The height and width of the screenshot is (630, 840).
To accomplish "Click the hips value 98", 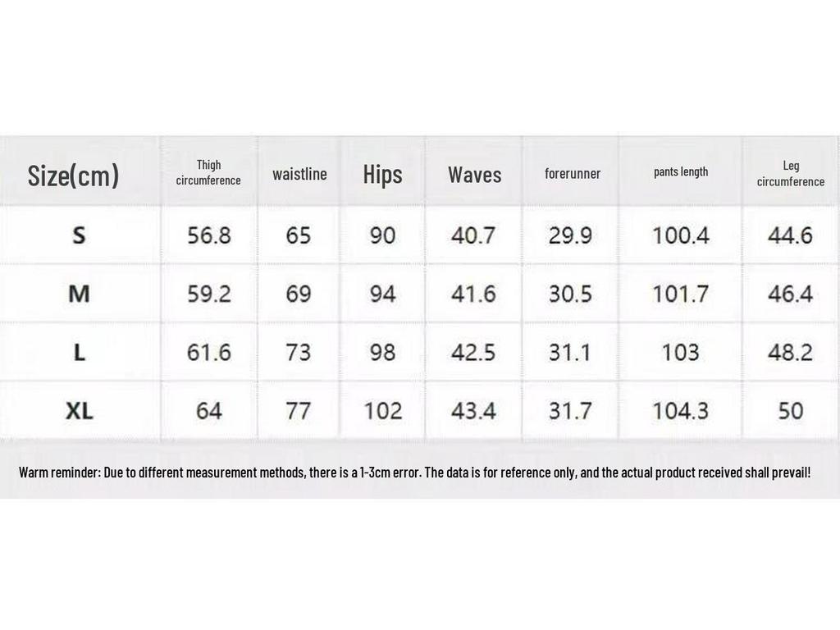I will pos(382,353).
